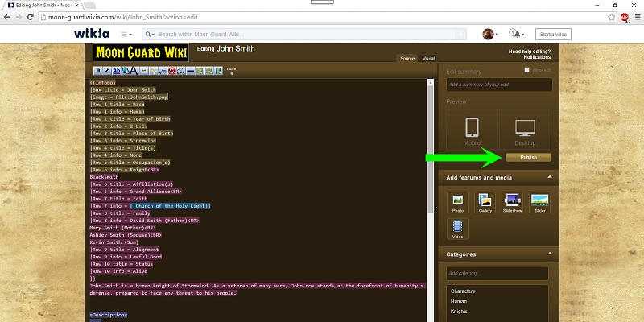The image size is (644, 322).
Task: Insert signature using the signature icon
Action: (180, 71)
